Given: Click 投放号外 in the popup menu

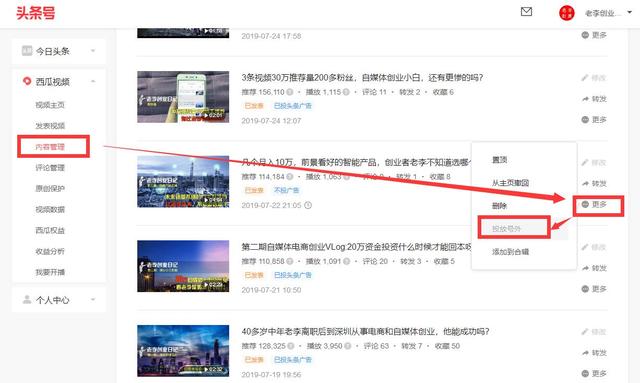Looking at the screenshot, I should click(x=506, y=229).
